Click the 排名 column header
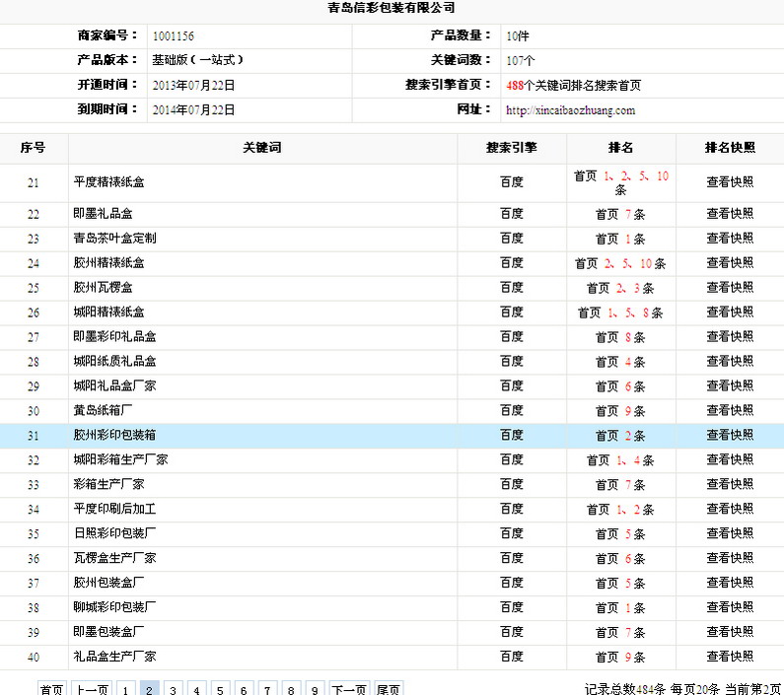The width and height of the screenshot is (784, 695). [x=620, y=148]
